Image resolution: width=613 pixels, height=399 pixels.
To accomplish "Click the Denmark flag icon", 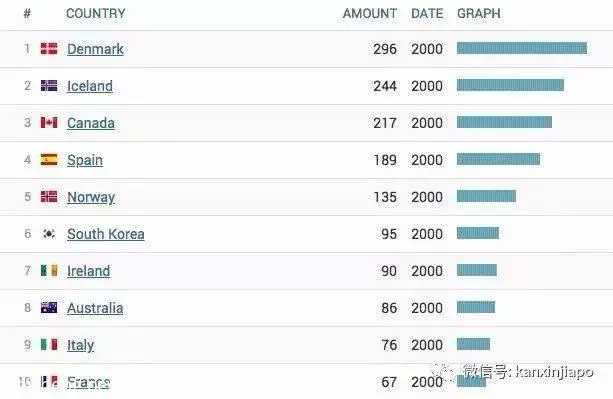I will [49, 48].
